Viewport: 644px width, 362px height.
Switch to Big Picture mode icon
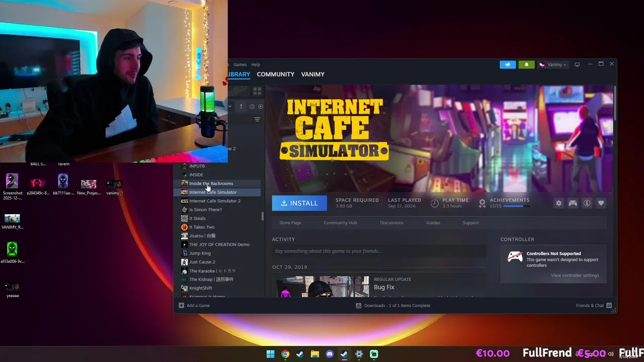577,64
